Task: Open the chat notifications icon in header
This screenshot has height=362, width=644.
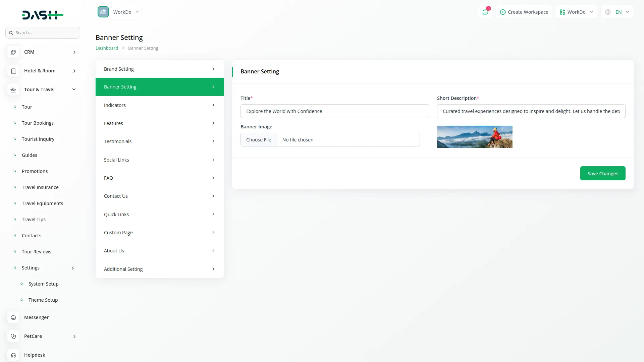Action: point(485,12)
